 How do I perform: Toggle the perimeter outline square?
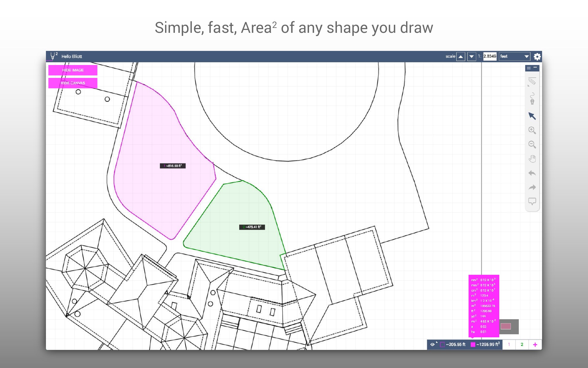(x=442, y=345)
